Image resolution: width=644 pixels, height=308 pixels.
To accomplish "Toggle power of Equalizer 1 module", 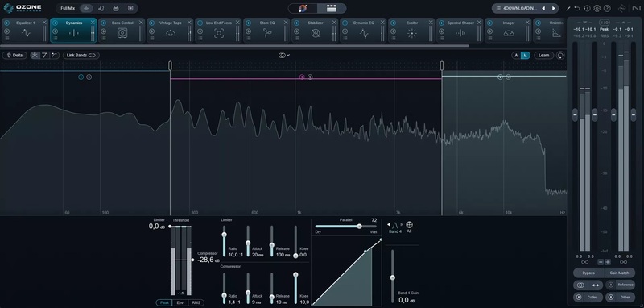I will 7,23.
